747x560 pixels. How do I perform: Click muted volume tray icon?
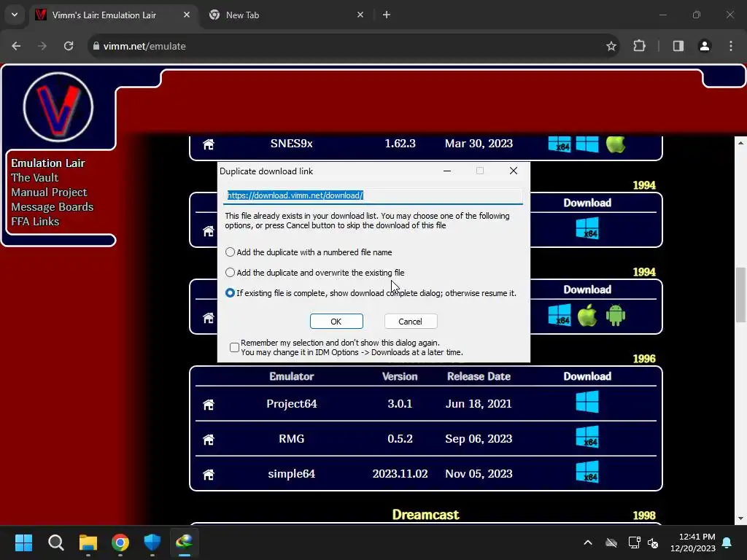click(653, 542)
